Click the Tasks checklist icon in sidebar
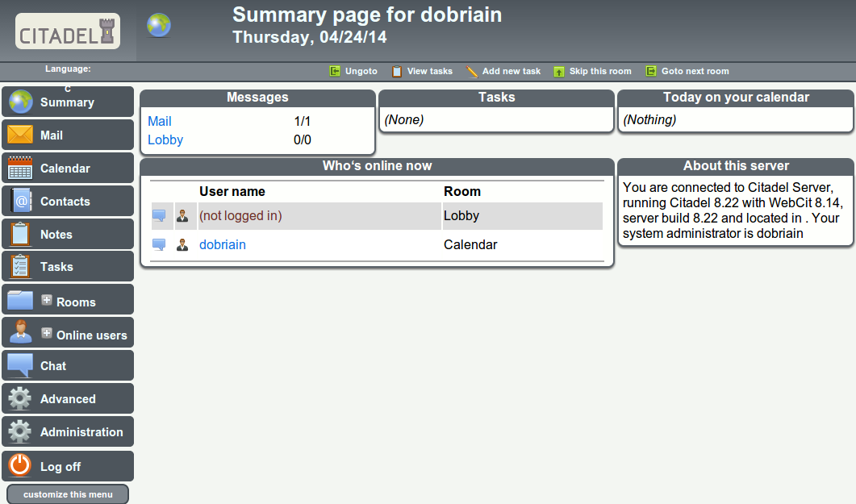Image resolution: width=856 pixels, height=504 pixels. (x=20, y=267)
